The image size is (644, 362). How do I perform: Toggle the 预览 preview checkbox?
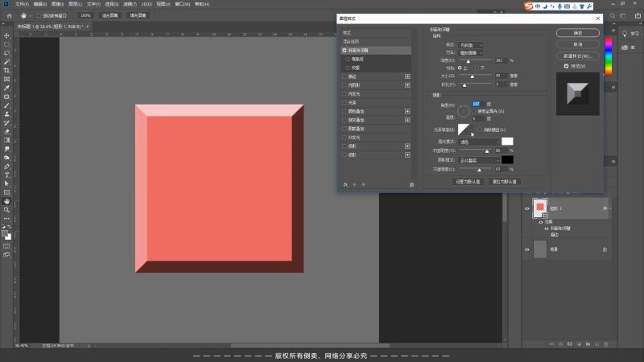click(x=567, y=66)
